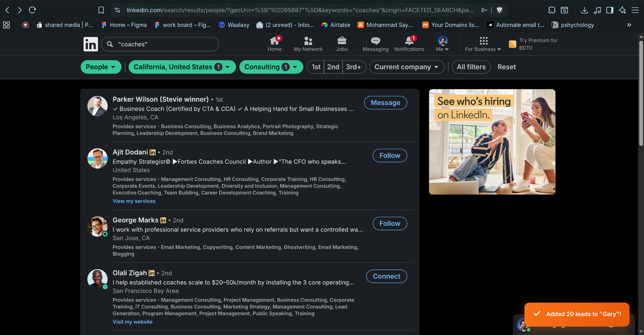The height and width of the screenshot is (335, 644).
Task: Open the For Business grid menu
Action: [483, 44]
